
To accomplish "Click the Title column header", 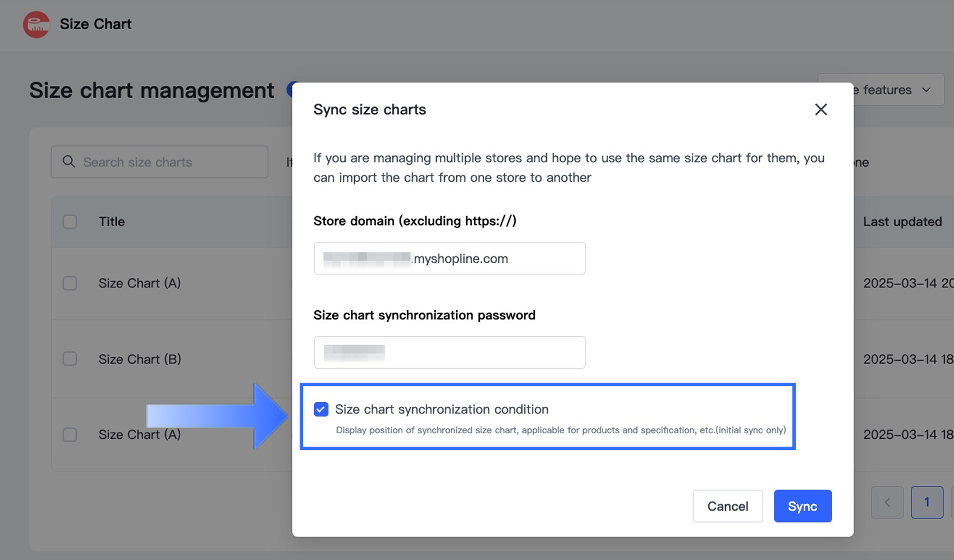I will pyautogui.click(x=112, y=222).
